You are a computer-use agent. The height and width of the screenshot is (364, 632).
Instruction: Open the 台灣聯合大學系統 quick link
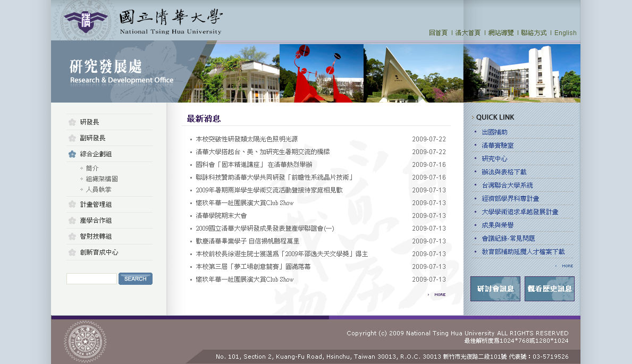coord(508,185)
